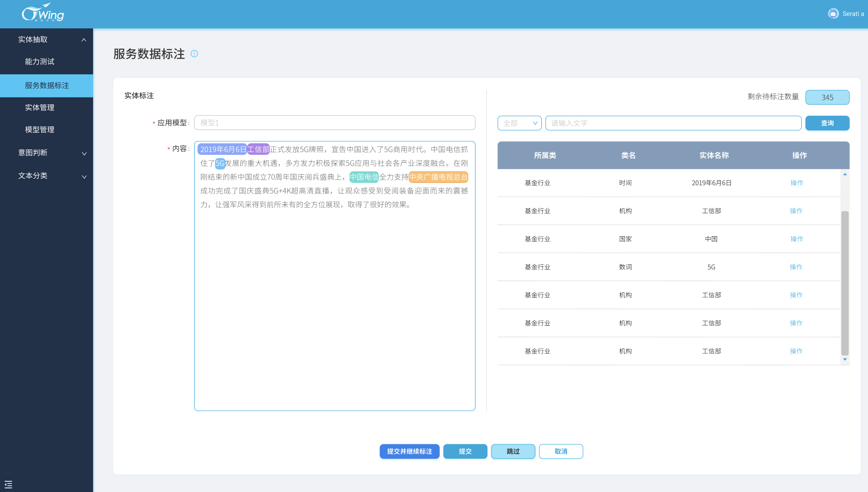Expand the 文本分类 menu section
Image resolution: width=868 pixels, height=492 pixels.
click(x=84, y=177)
